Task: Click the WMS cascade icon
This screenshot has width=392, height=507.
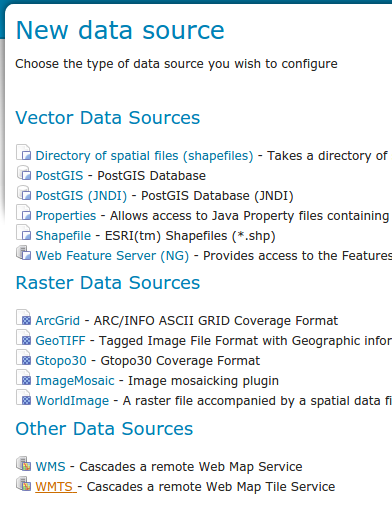Action: pyautogui.click(x=24, y=464)
